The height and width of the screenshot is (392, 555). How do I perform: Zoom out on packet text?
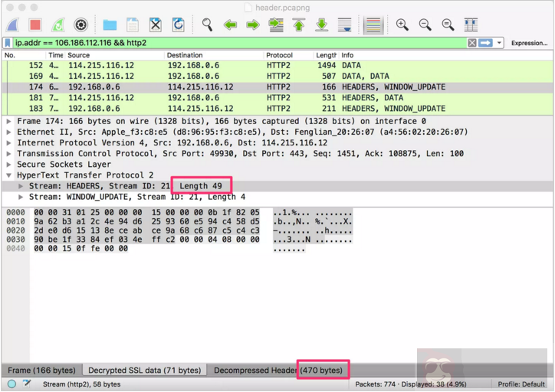(425, 25)
